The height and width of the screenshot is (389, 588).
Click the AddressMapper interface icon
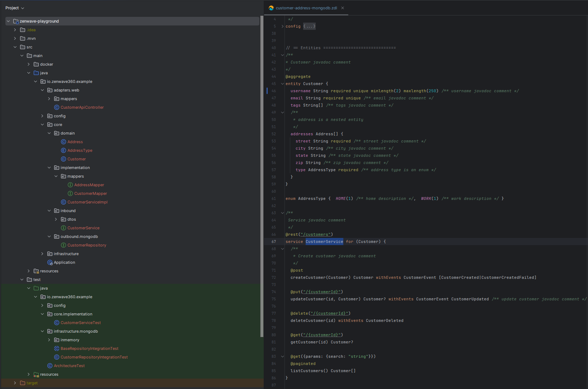pyautogui.click(x=70, y=185)
